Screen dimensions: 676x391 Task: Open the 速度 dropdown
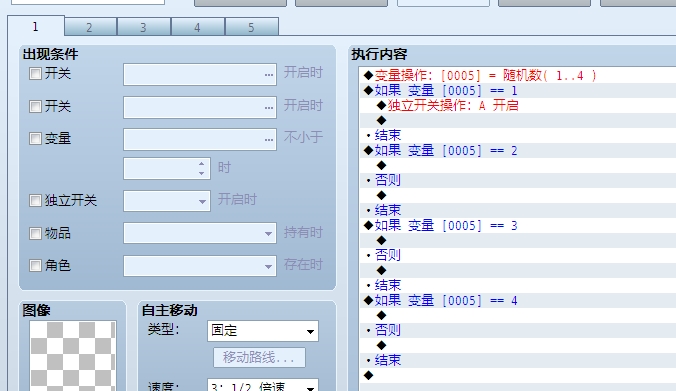pyautogui.click(x=263, y=385)
